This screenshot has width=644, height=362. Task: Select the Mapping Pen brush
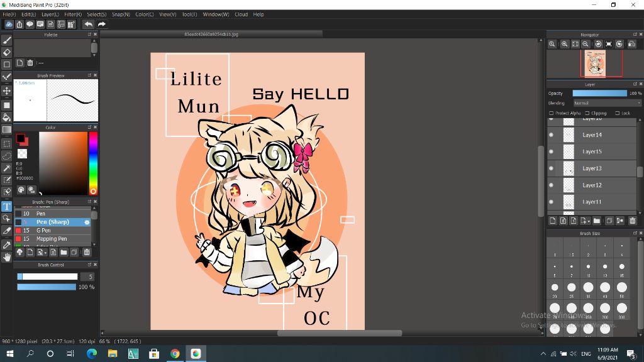click(53, 239)
